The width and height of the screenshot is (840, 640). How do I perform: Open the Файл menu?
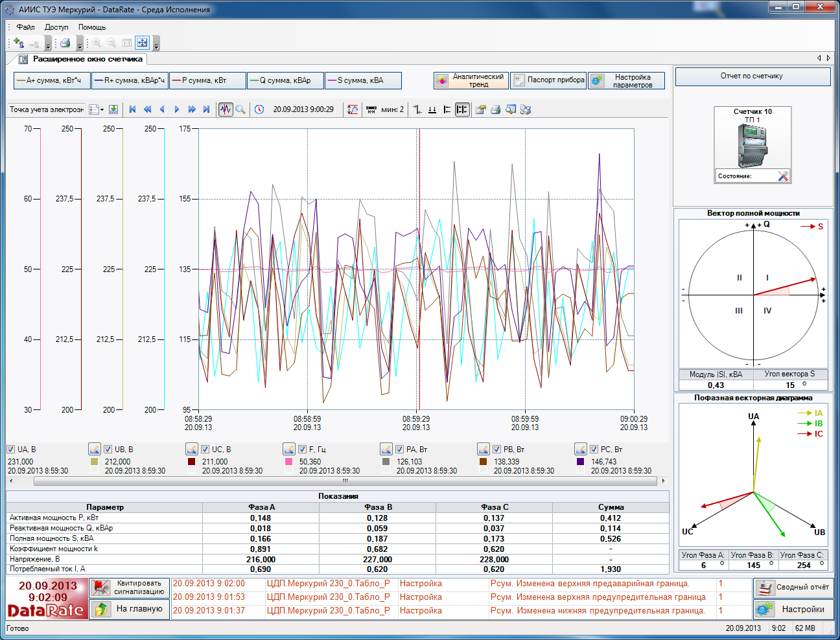[25, 27]
